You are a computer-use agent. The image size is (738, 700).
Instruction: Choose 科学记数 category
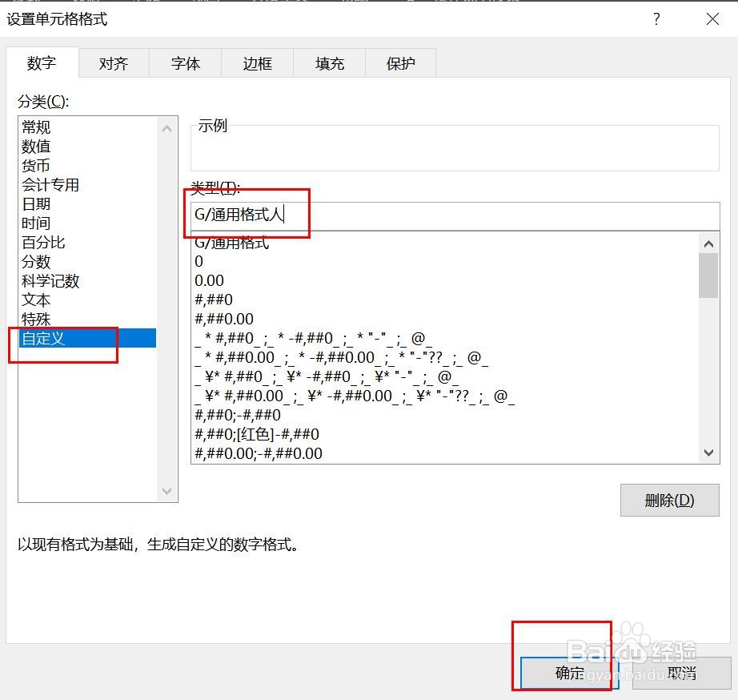(87, 281)
